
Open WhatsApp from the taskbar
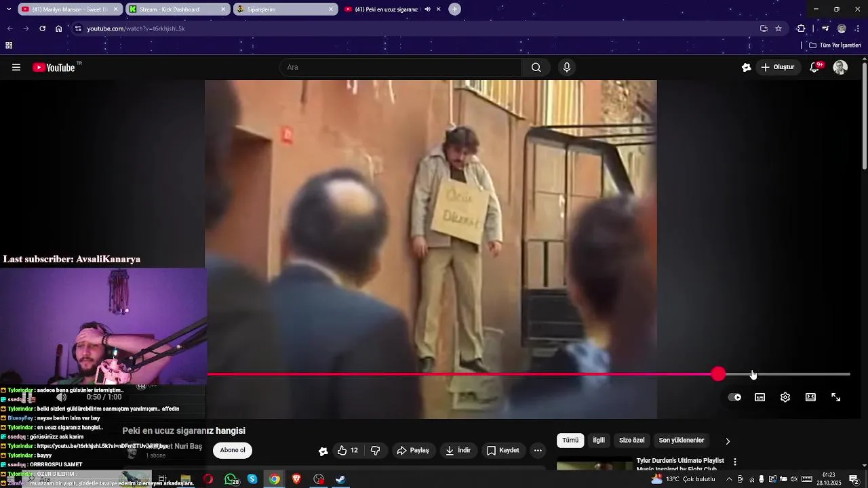tap(231, 479)
